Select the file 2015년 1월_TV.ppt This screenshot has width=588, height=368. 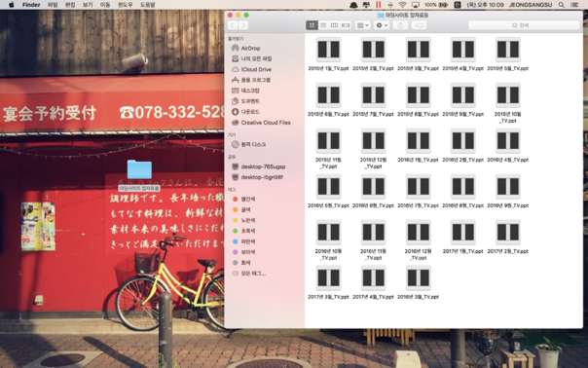point(328,55)
